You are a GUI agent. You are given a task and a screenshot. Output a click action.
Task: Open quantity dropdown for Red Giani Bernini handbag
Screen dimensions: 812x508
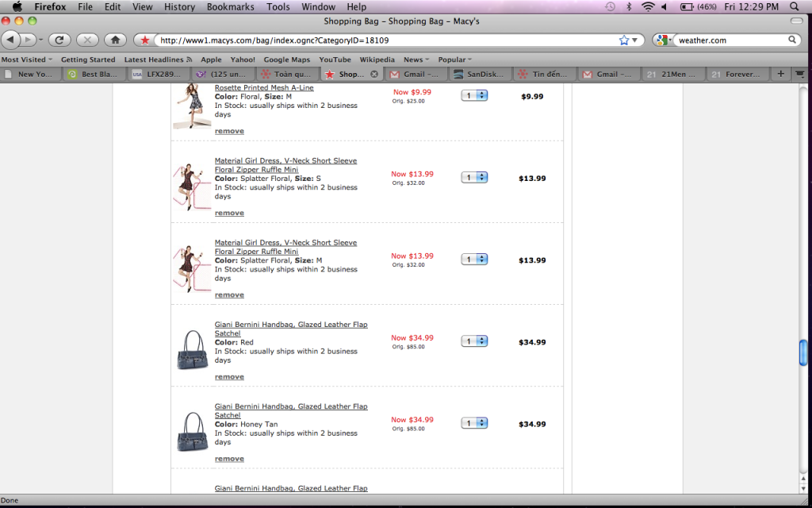(474, 341)
